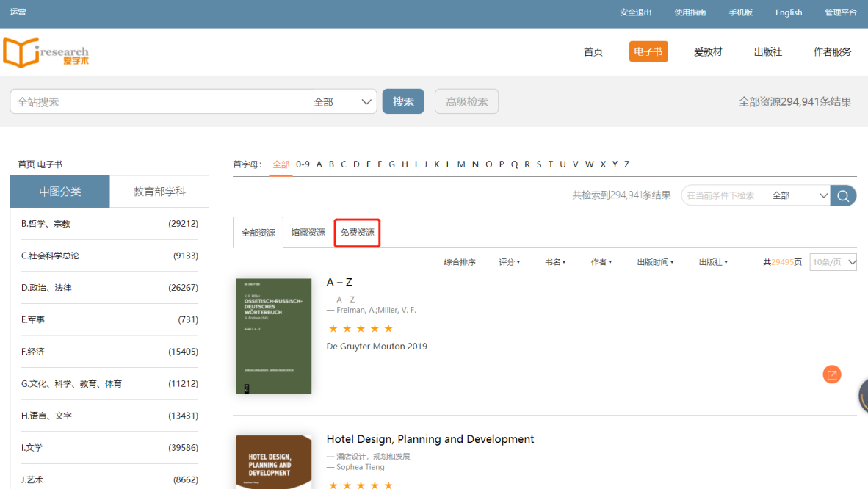Sort results by 出版时间
868x489 pixels.
pyautogui.click(x=655, y=262)
